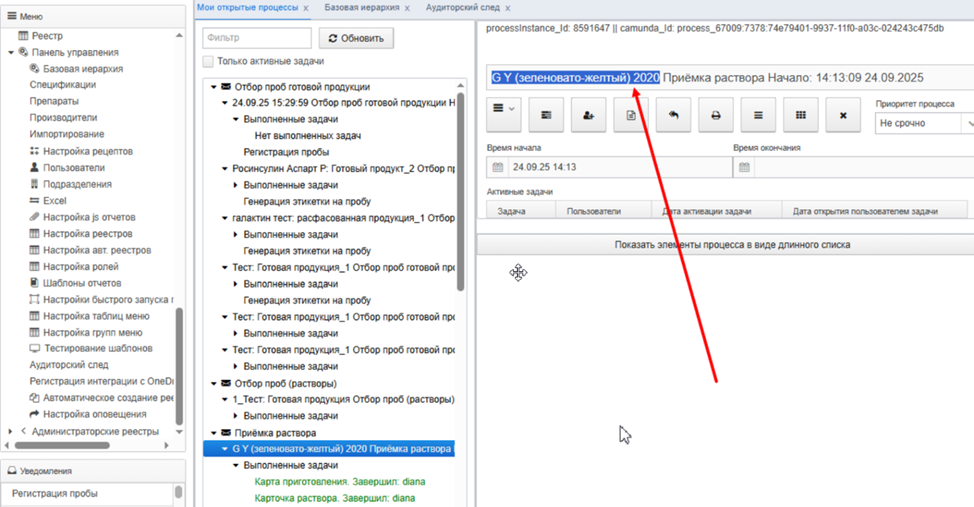This screenshot has height=507, width=974.
Task: Click the printer toolbar icon
Action: [x=716, y=115]
